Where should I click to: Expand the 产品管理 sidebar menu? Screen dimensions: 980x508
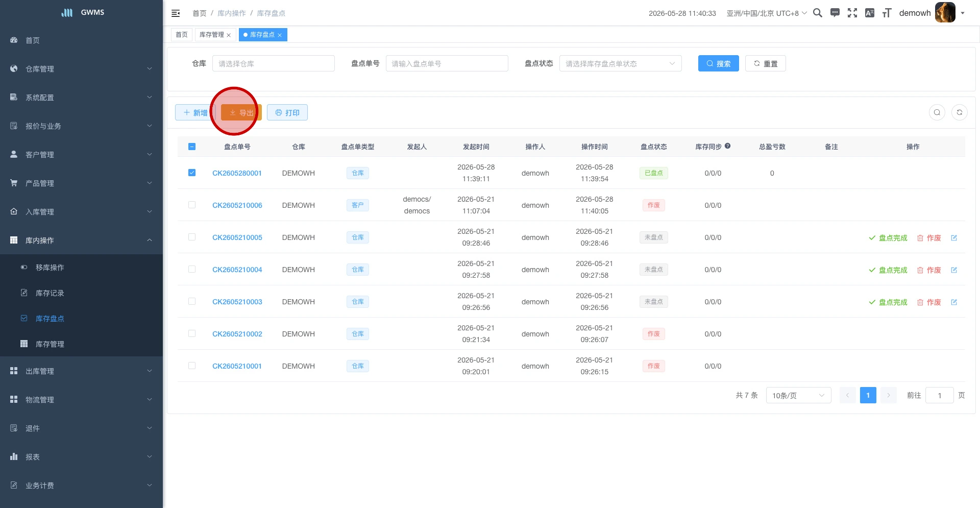pos(81,183)
